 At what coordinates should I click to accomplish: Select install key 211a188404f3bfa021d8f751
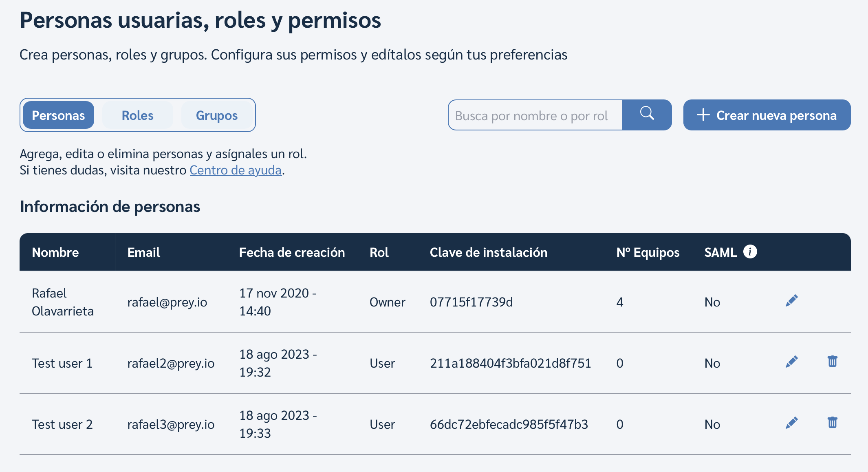coord(510,363)
